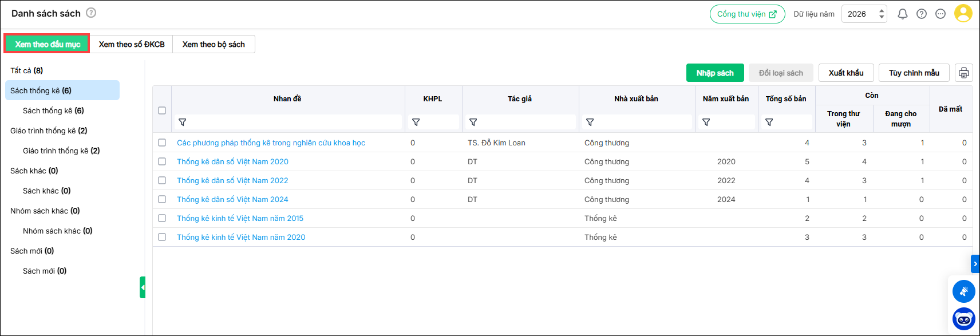Click the help icon beside Danh sách sách title
The height and width of the screenshot is (336, 980).
coord(91,13)
